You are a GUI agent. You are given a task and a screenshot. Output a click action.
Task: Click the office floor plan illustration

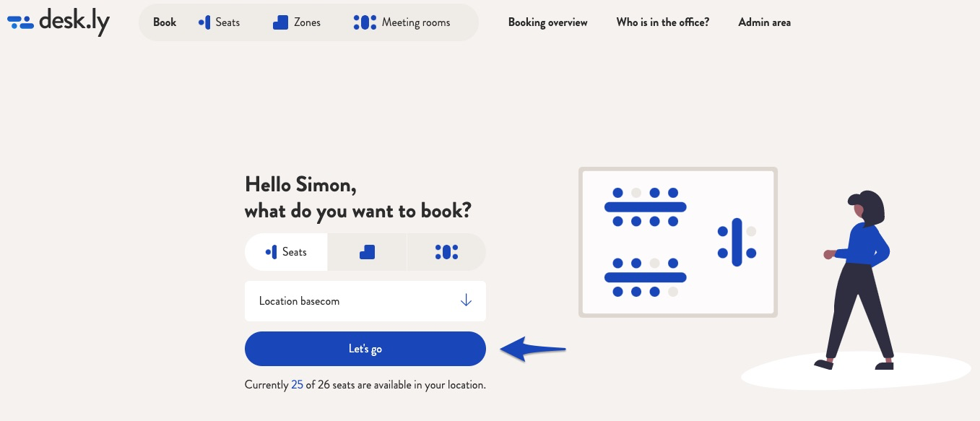pos(678,242)
